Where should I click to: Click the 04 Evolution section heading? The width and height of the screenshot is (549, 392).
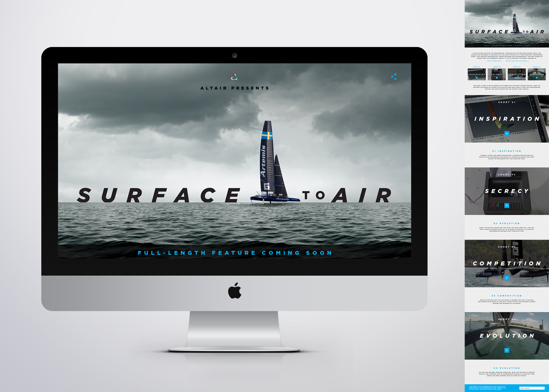click(507, 368)
